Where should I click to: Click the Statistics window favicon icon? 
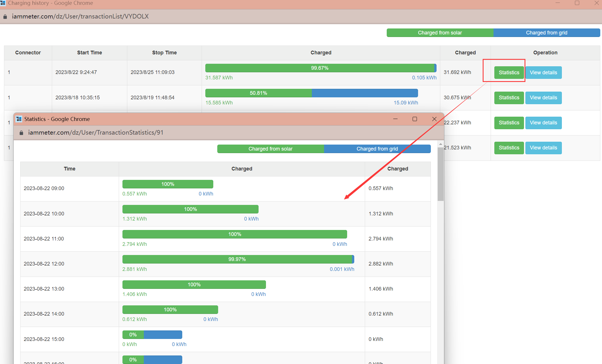coord(19,119)
